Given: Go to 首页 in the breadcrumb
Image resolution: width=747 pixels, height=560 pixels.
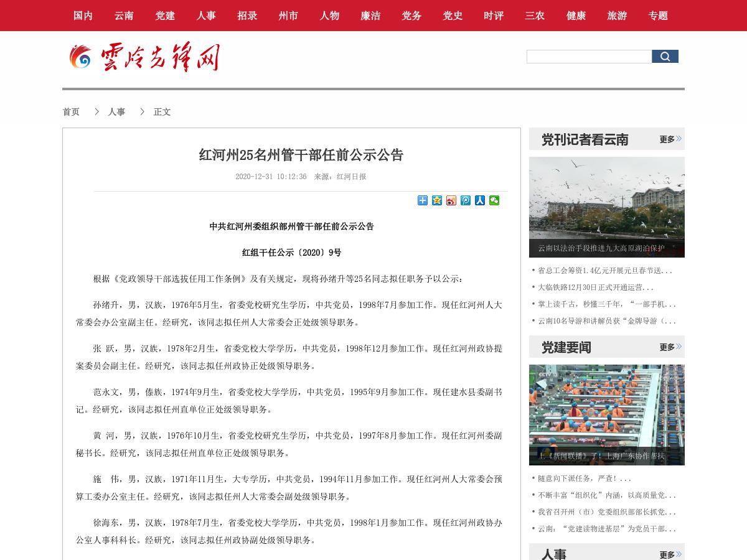Looking at the screenshot, I should pyautogui.click(x=71, y=112).
